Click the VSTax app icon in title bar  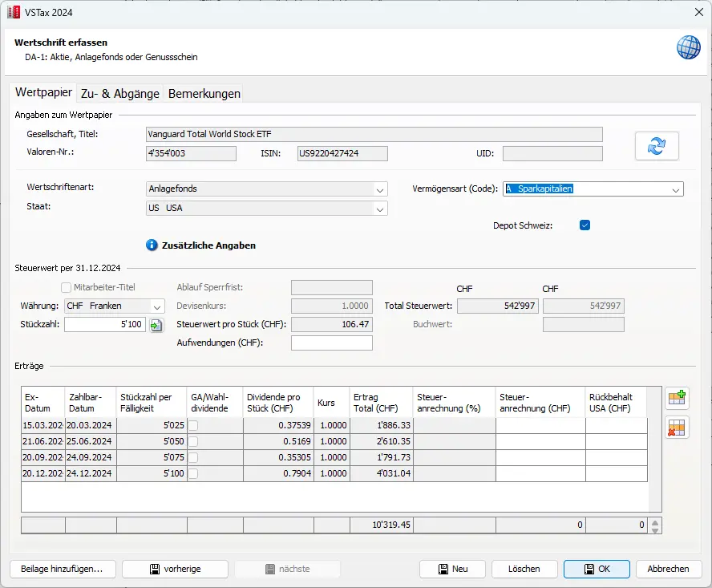point(13,12)
